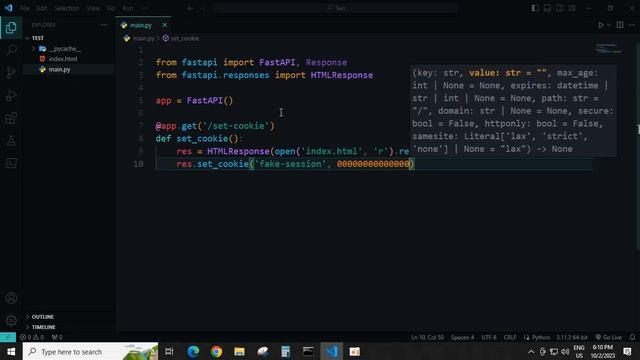Image resolution: width=640 pixels, height=360 pixels.
Task: Select the main.py editor tab
Action: click(143, 25)
